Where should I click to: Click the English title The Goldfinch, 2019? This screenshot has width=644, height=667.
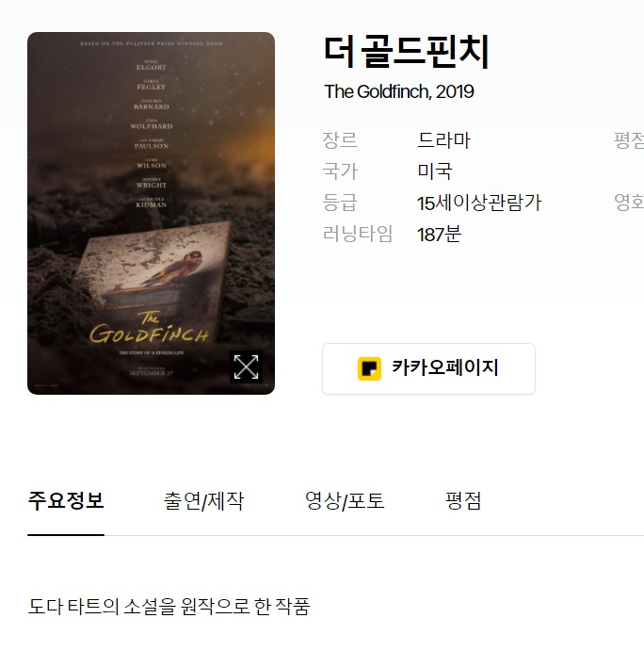pyautogui.click(x=398, y=91)
